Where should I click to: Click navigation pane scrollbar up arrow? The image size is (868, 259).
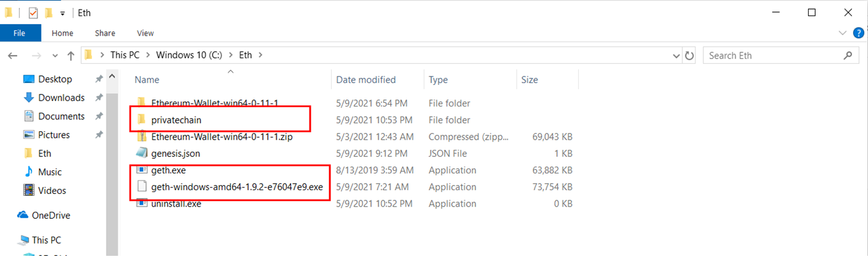(x=112, y=76)
